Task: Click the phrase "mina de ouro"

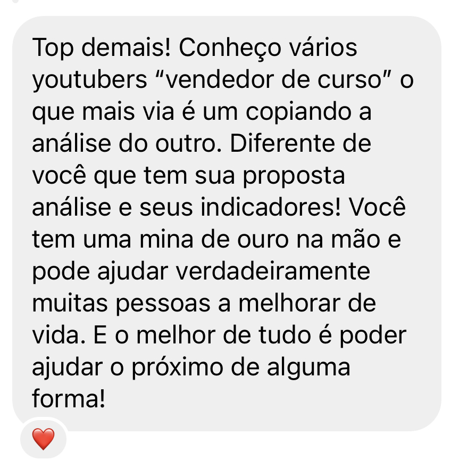Action: (x=214, y=239)
